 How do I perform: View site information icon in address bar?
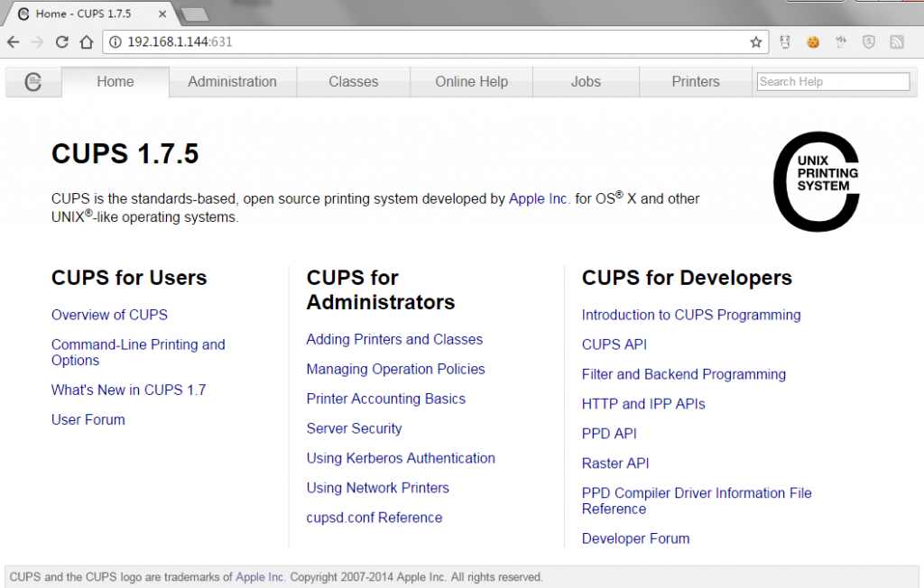115,41
